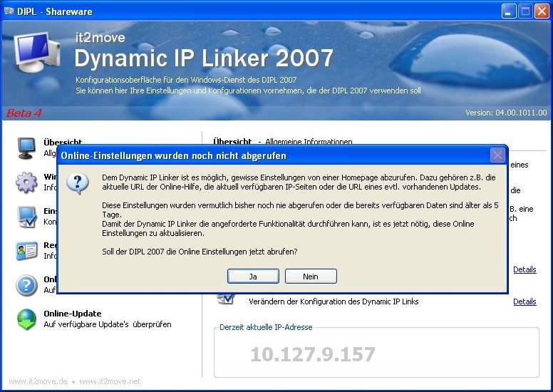Open the Einstellungen monitor-checkmark icon

pyautogui.click(x=27, y=217)
